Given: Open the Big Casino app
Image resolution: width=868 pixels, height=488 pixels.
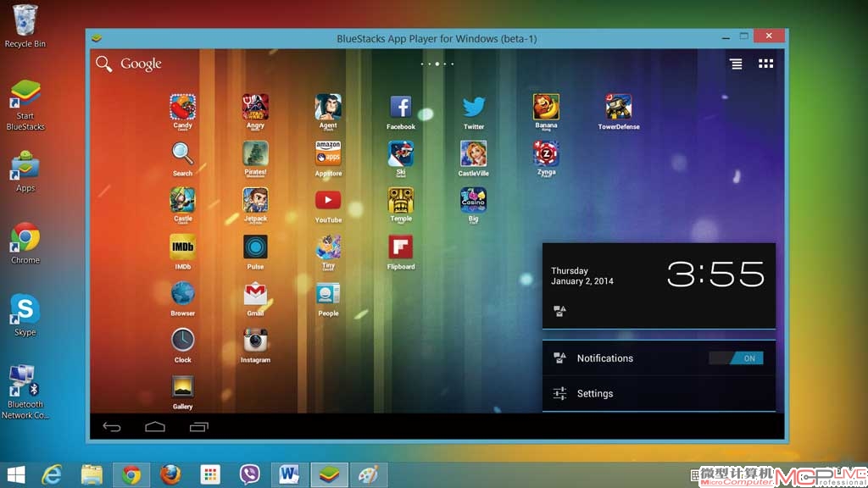Looking at the screenshot, I should (474, 200).
